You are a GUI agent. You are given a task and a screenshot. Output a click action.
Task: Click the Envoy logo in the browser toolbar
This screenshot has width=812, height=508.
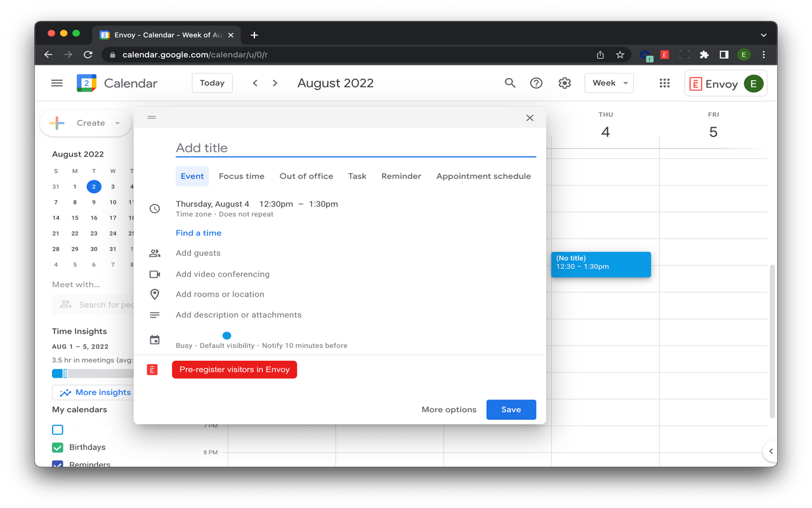click(x=664, y=55)
